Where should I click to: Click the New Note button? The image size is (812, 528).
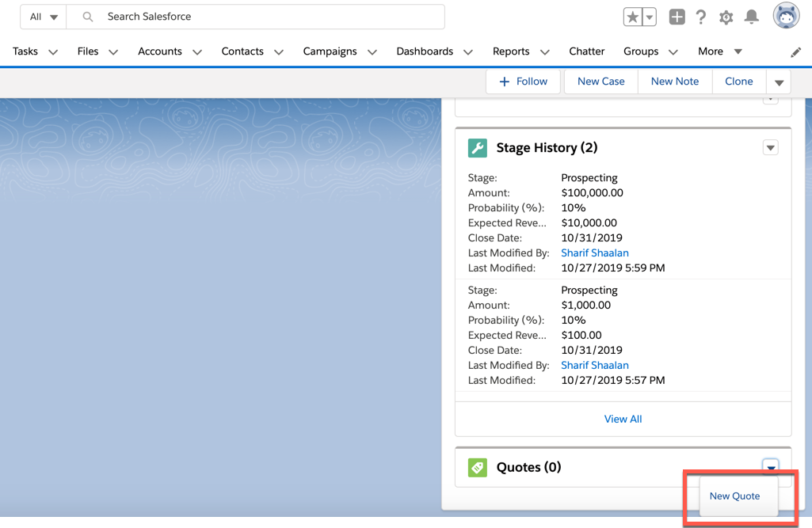tap(675, 82)
